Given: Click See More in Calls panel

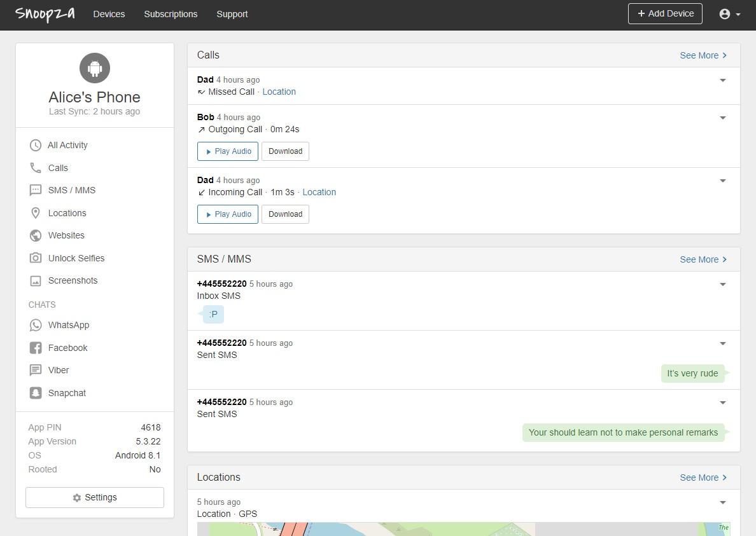Looking at the screenshot, I should tap(703, 55).
